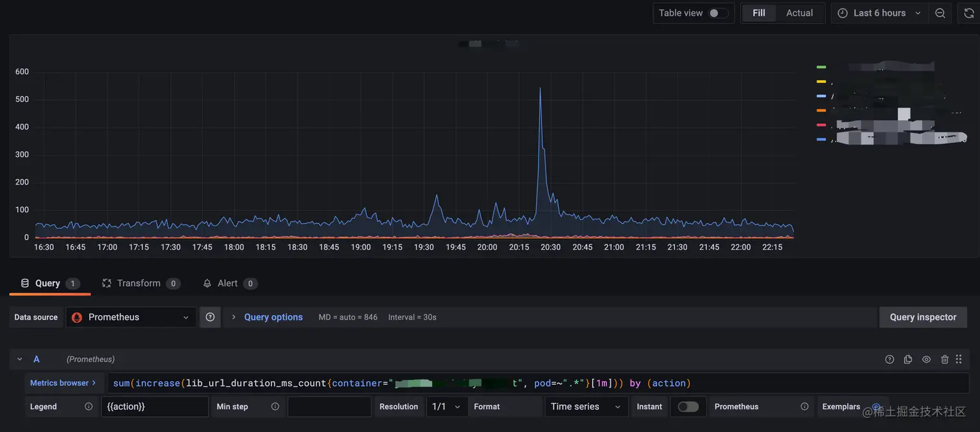Select the Actual display option

coord(799,13)
